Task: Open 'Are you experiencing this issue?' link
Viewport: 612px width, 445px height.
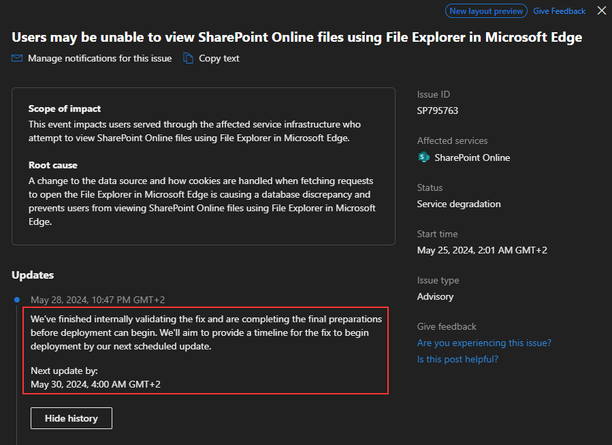Action: tap(484, 343)
